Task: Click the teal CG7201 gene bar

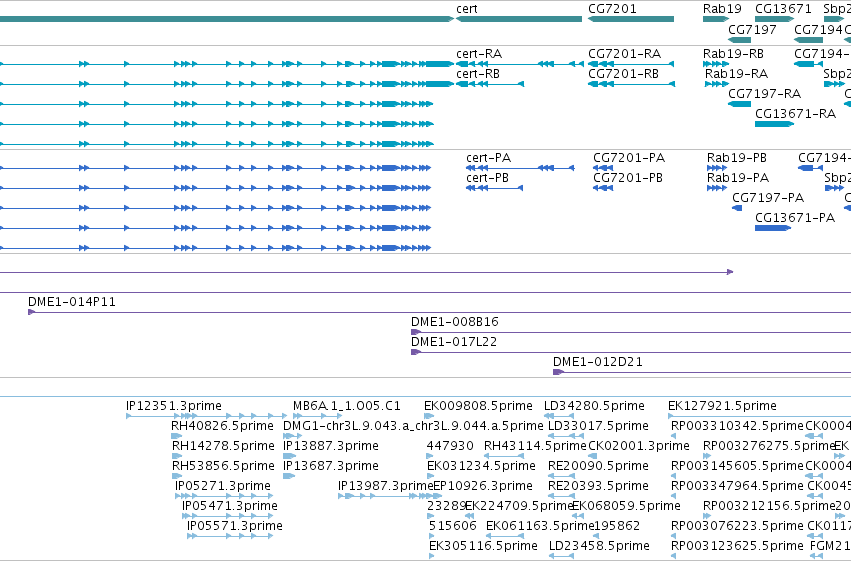Action: click(631, 19)
